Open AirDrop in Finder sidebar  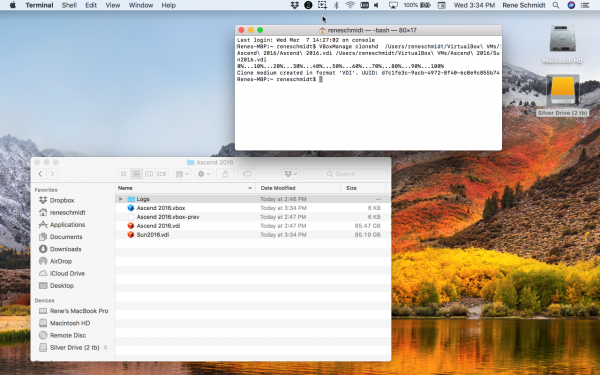click(60, 261)
